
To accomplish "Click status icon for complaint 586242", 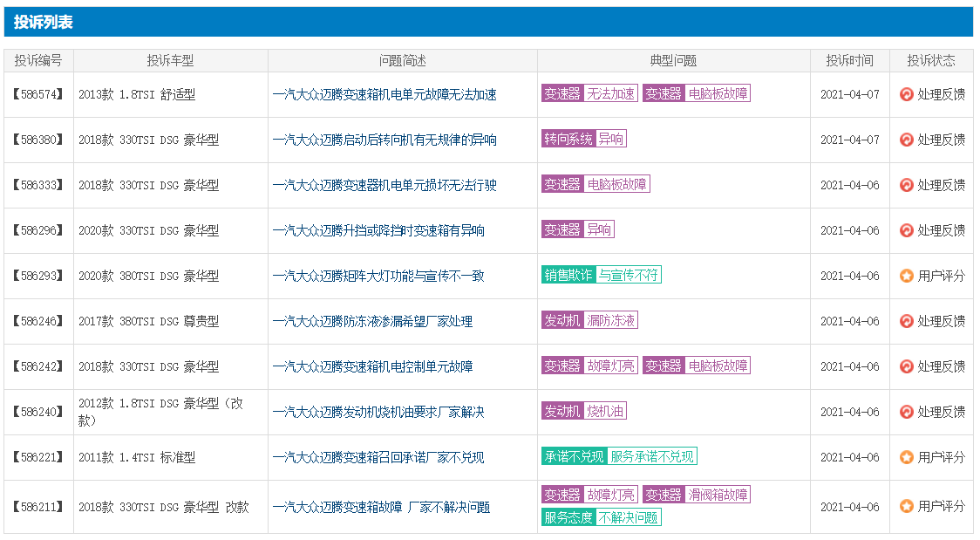I will pos(906,366).
